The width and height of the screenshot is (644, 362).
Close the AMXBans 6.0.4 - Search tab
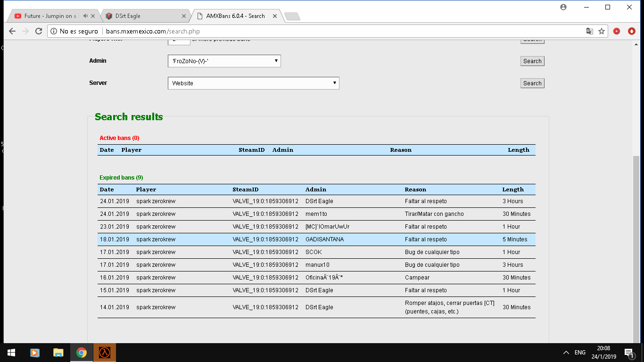(275, 16)
